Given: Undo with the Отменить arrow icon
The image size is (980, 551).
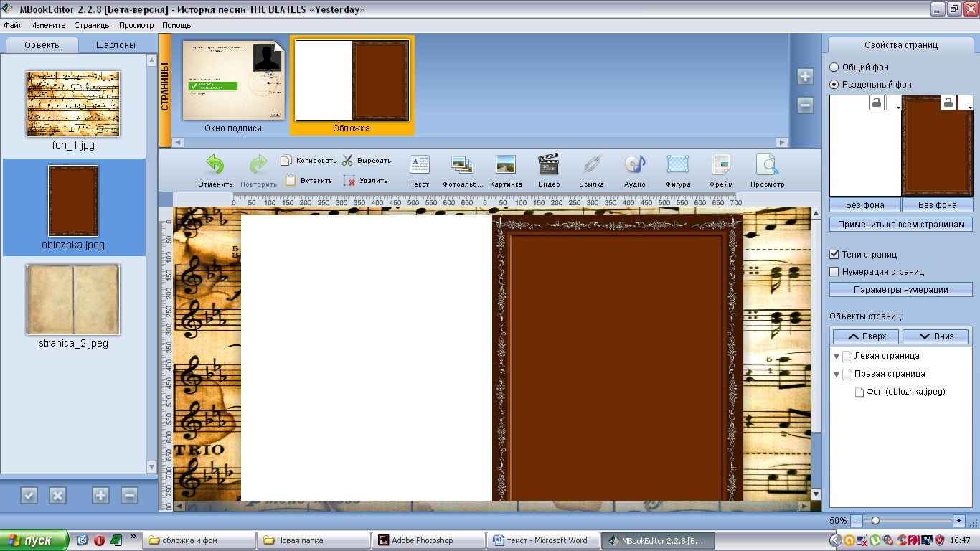Looking at the screenshot, I should tap(215, 165).
